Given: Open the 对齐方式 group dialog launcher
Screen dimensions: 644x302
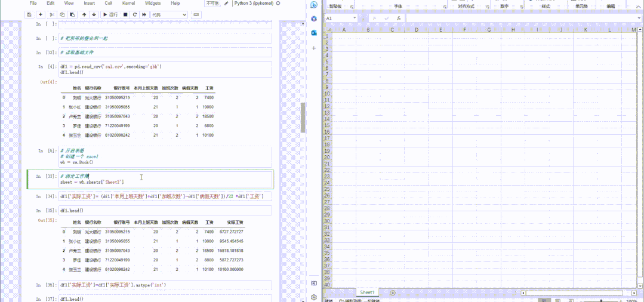Looking at the screenshot, I should click(487, 7).
